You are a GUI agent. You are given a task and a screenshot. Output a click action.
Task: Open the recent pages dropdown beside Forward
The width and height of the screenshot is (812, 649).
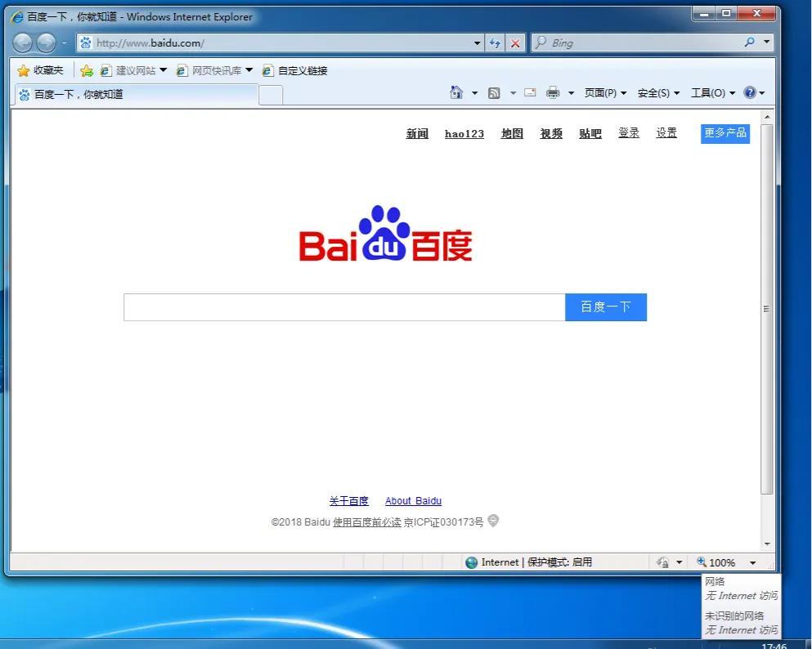click(65, 43)
